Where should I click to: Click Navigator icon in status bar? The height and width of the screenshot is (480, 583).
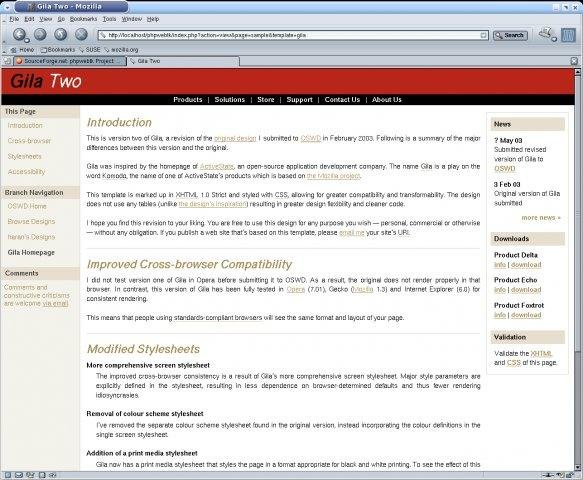coord(8,475)
